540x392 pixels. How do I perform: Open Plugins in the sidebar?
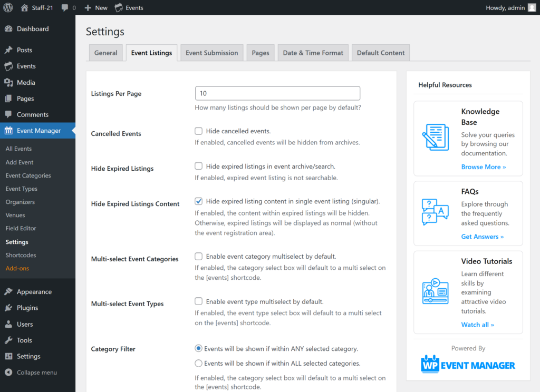click(x=27, y=308)
